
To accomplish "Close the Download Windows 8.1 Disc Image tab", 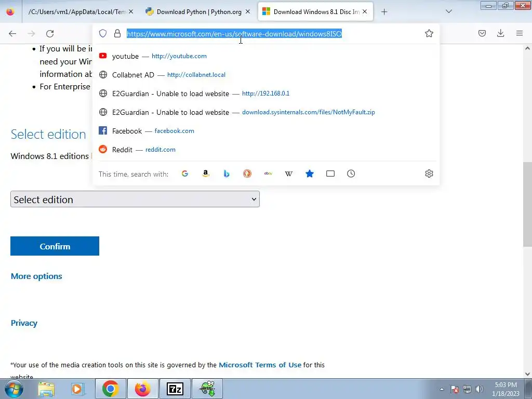I will pos(365,11).
